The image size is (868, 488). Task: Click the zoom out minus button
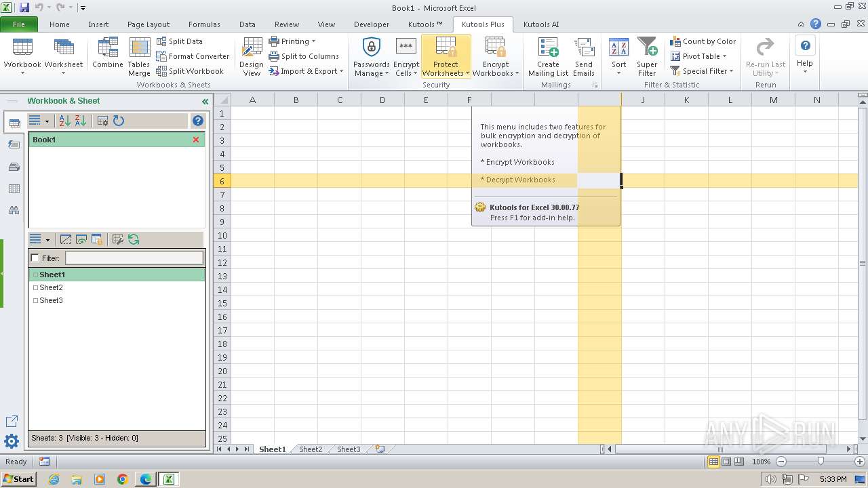coord(781,462)
